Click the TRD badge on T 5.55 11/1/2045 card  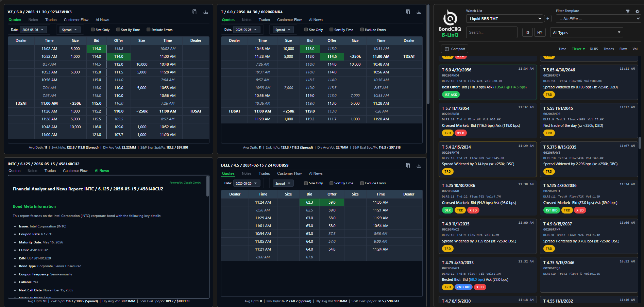(x=549, y=133)
